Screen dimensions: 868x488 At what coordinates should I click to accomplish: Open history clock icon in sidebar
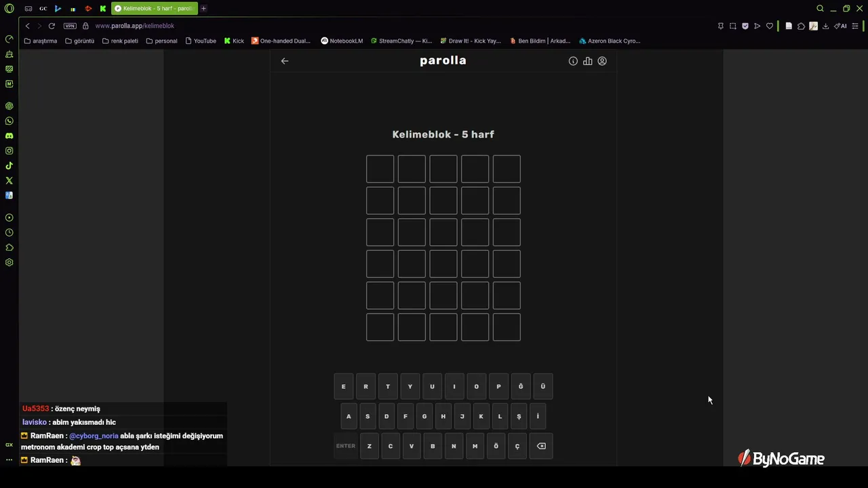(x=9, y=232)
